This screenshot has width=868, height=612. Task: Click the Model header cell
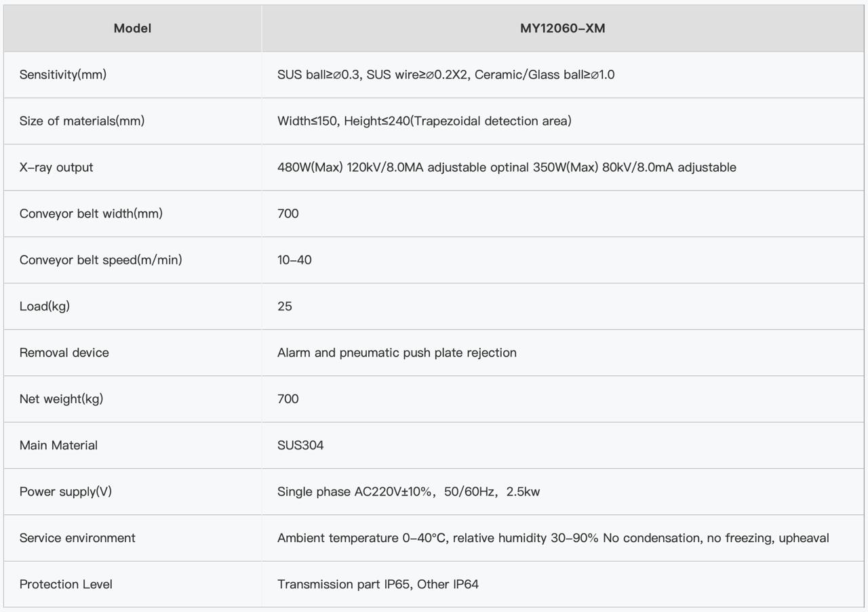tap(132, 28)
